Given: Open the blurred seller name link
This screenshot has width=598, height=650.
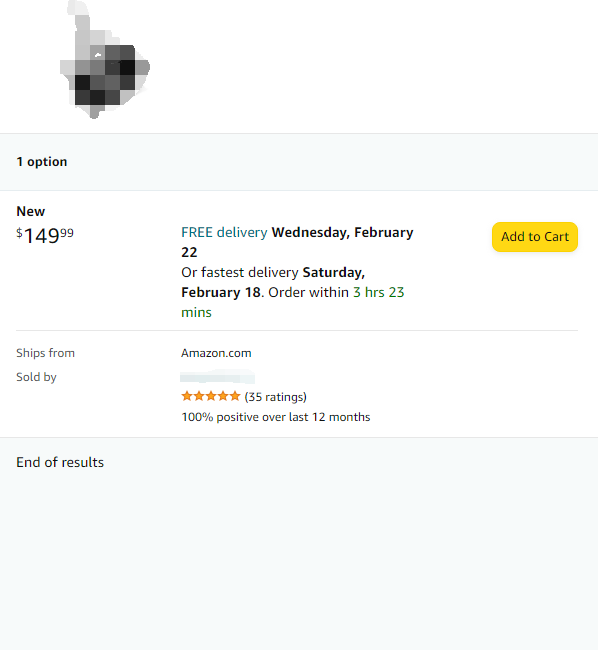Looking at the screenshot, I should click(218, 377).
